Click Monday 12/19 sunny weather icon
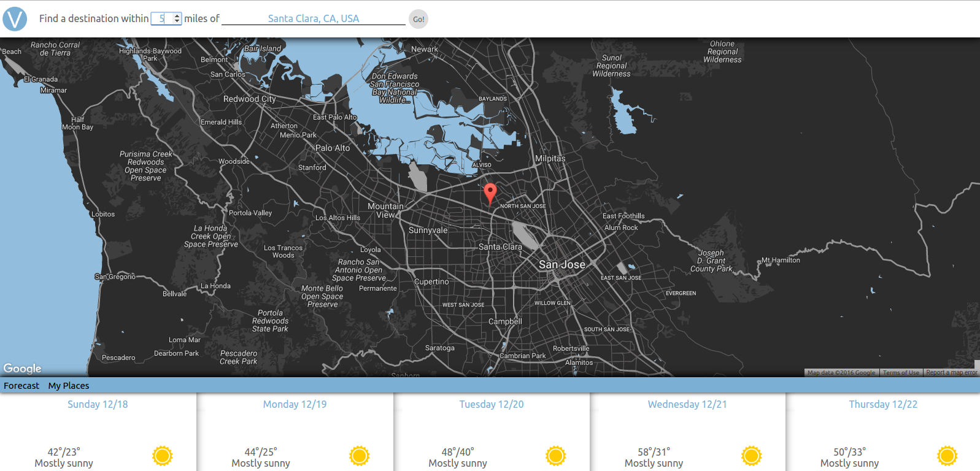Image resolution: width=980 pixels, height=471 pixels. point(360,456)
